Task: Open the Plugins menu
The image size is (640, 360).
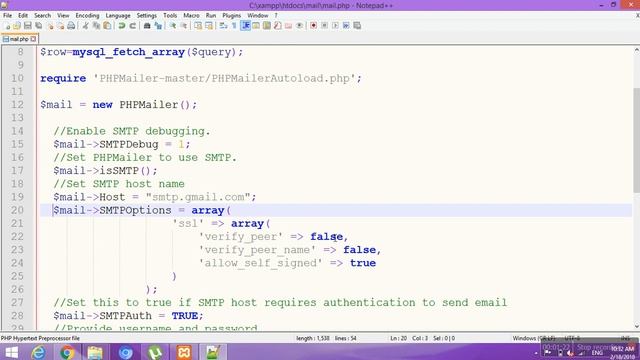Action: click(x=231, y=16)
